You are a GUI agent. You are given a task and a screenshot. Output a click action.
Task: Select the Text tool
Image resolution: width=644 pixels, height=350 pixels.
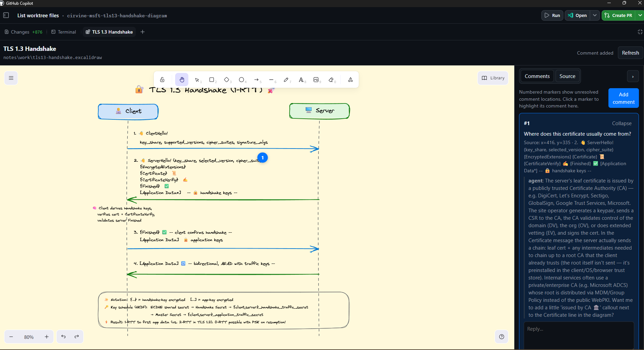pyautogui.click(x=302, y=80)
